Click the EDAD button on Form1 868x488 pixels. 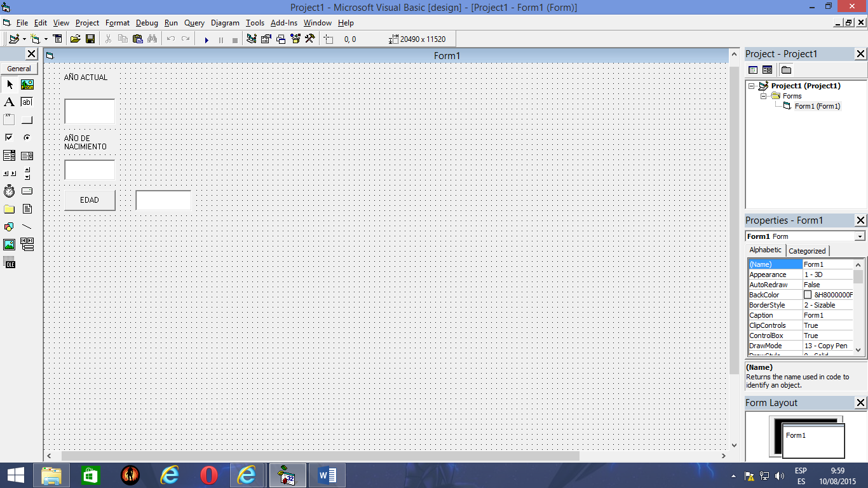[89, 200]
